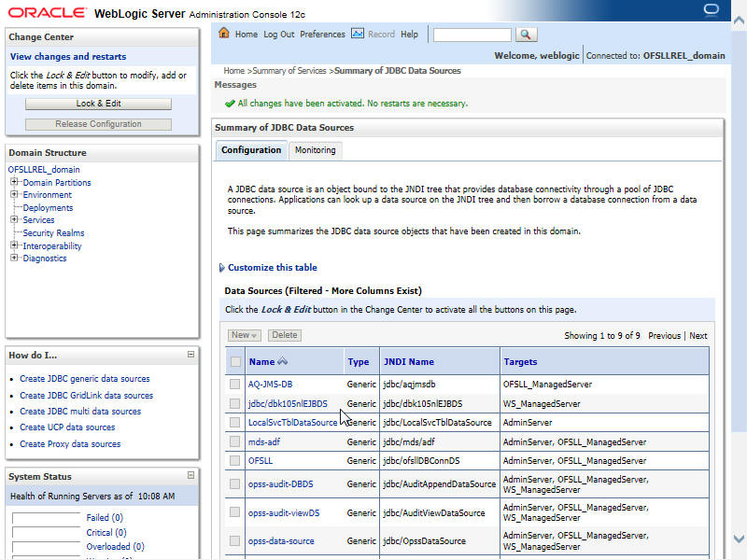This screenshot has height=560, width=747.
Task: Select Security Realms in Domain Structure
Action: (x=53, y=232)
